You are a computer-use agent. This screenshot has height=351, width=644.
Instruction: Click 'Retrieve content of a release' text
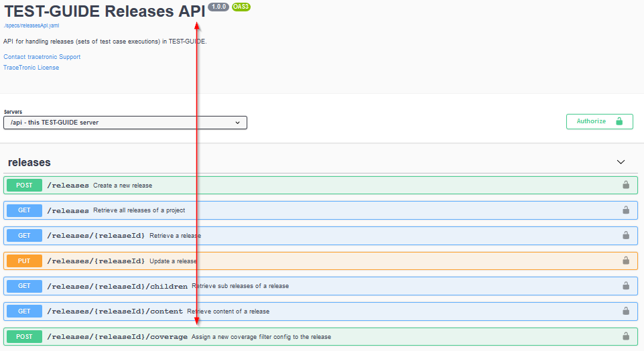coord(229,311)
